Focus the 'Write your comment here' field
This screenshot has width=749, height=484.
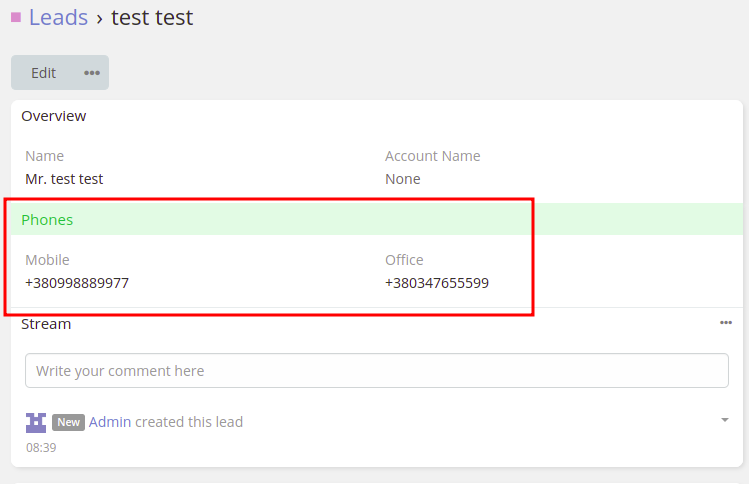376,371
